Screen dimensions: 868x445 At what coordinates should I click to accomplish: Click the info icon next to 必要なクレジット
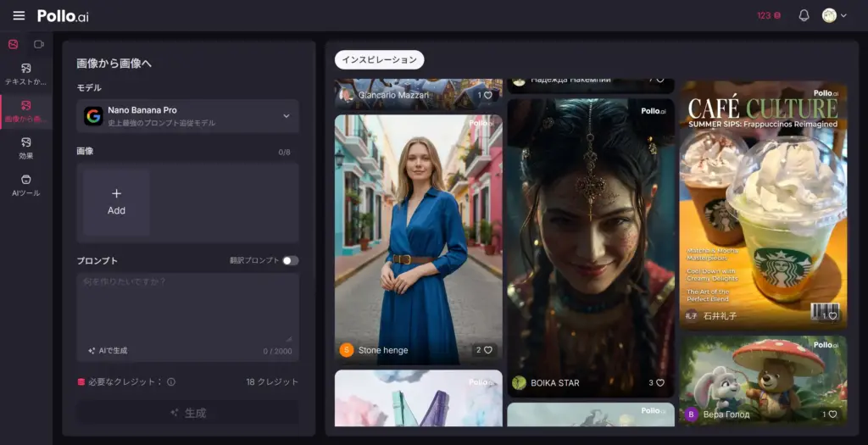[171, 382]
